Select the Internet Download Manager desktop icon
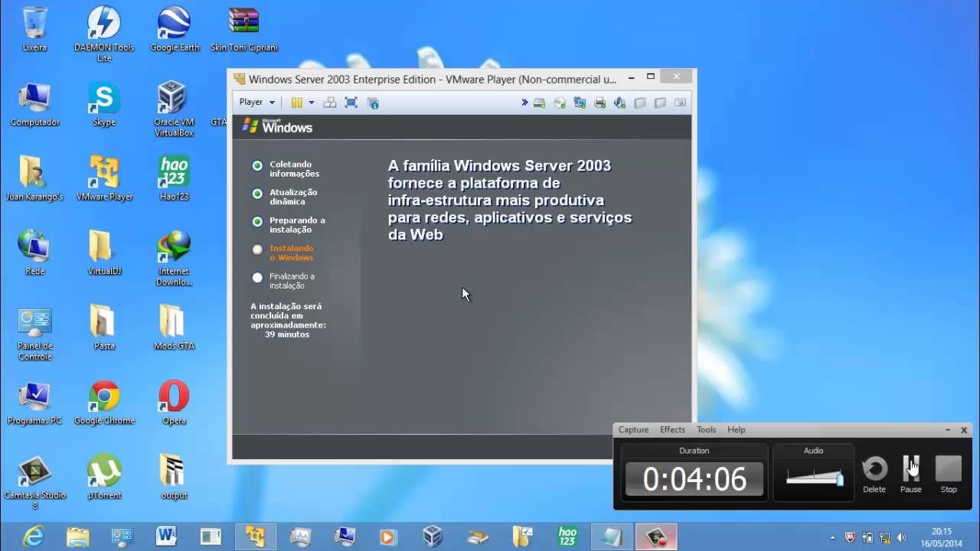The height and width of the screenshot is (551, 980). (174, 259)
